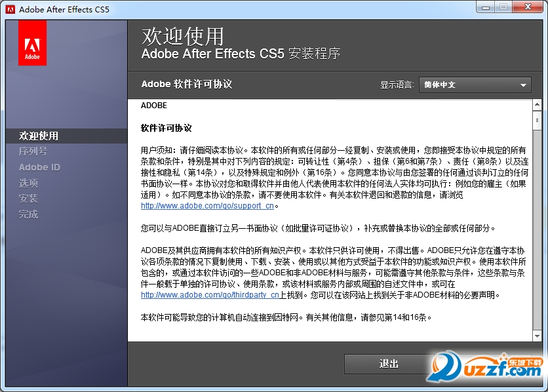548x392 pixels.
Task: Select the 完成 step in the sidebar
Action: click(28, 214)
